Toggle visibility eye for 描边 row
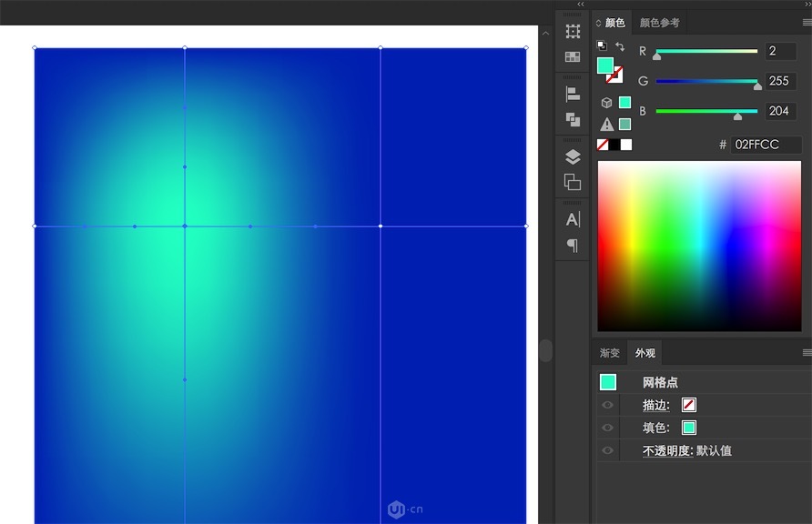Screen dimensions: 812x524 607,405
